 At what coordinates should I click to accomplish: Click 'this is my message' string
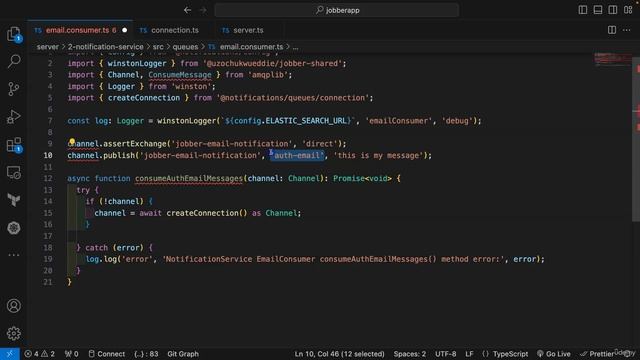pyautogui.click(x=378, y=156)
